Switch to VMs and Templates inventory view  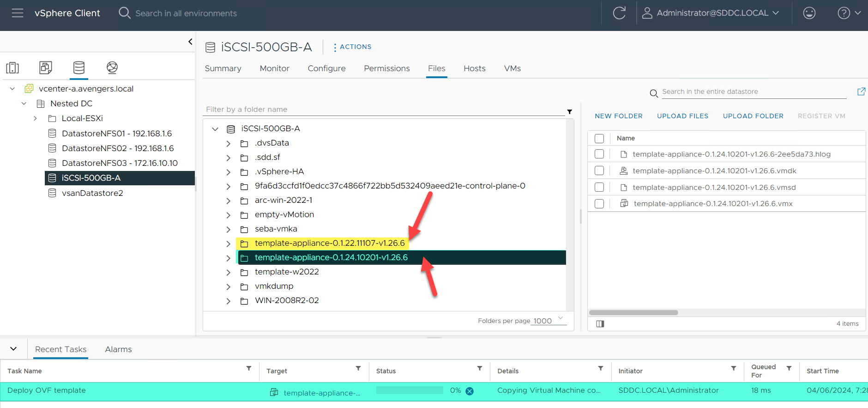[46, 68]
